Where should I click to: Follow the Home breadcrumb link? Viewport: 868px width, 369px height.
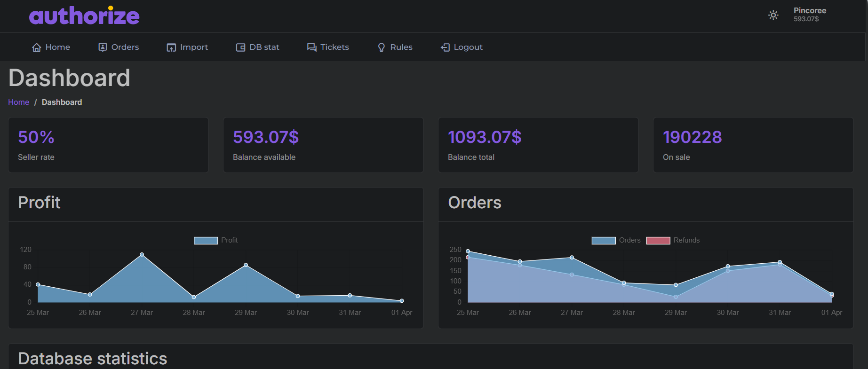click(x=19, y=102)
